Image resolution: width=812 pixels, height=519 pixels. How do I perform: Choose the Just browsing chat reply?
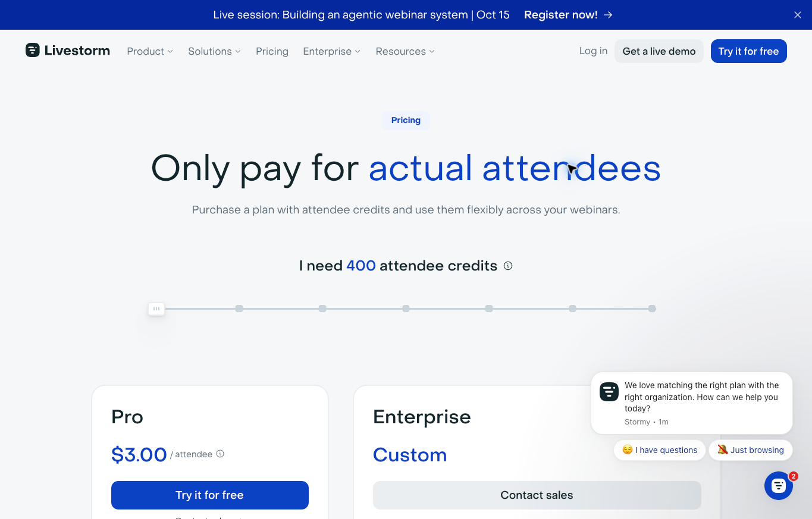tap(751, 450)
